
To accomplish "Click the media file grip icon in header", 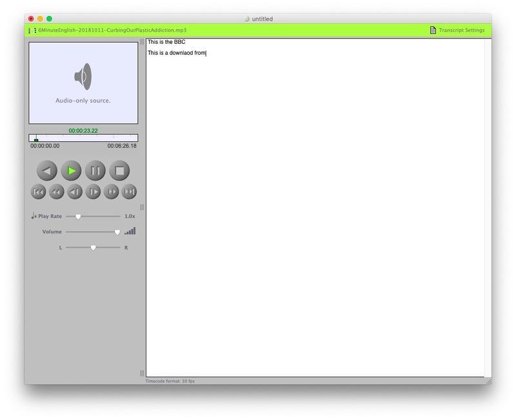I will [32, 30].
